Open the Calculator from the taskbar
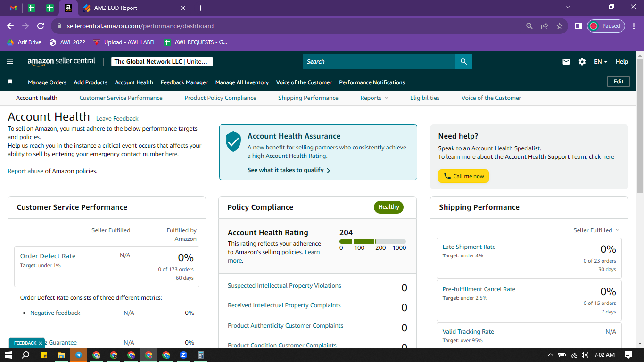Screen dimensions: 644x362 [201, 355]
